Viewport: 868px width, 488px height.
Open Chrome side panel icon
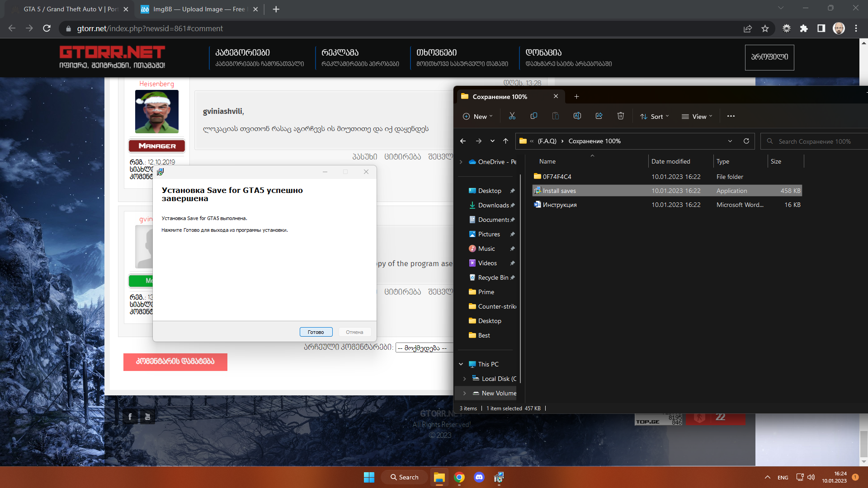(821, 28)
